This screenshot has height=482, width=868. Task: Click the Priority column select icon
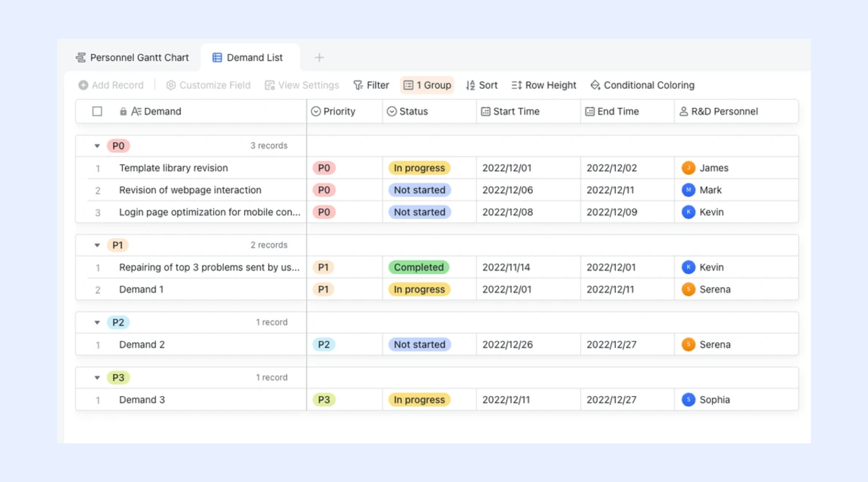316,111
